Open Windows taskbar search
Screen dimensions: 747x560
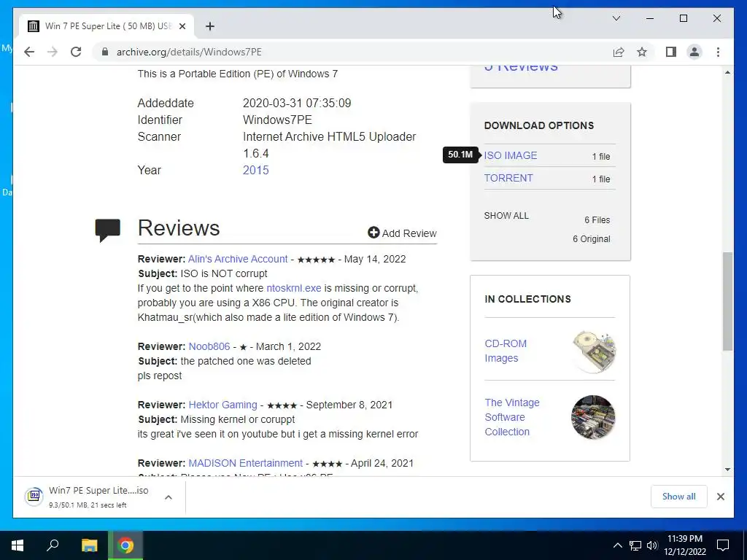[x=53, y=545]
